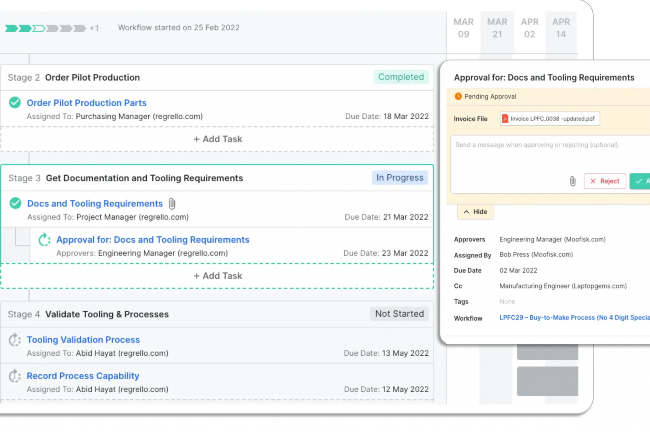Select the MAR 09 timeline column

click(x=463, y=28)
